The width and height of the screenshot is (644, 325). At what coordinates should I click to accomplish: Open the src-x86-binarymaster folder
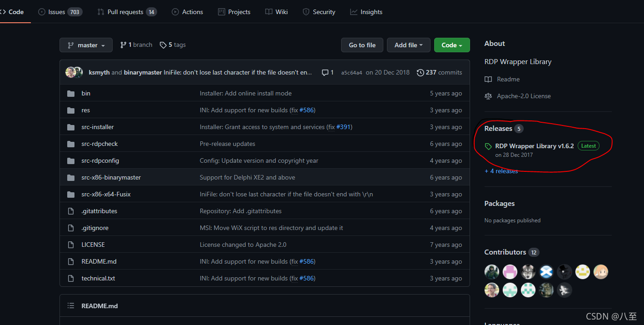coord(111,177)
